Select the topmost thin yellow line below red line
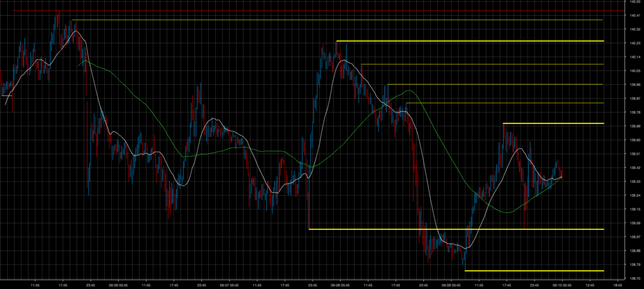This screenshot has width=644, height=289. (x=340, y=20)
